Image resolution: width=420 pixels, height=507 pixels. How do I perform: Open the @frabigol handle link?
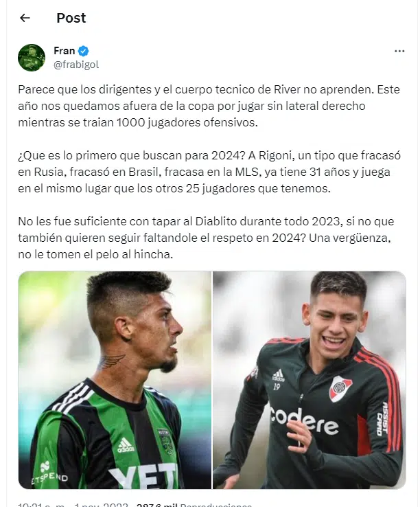(x=76, y=65)
